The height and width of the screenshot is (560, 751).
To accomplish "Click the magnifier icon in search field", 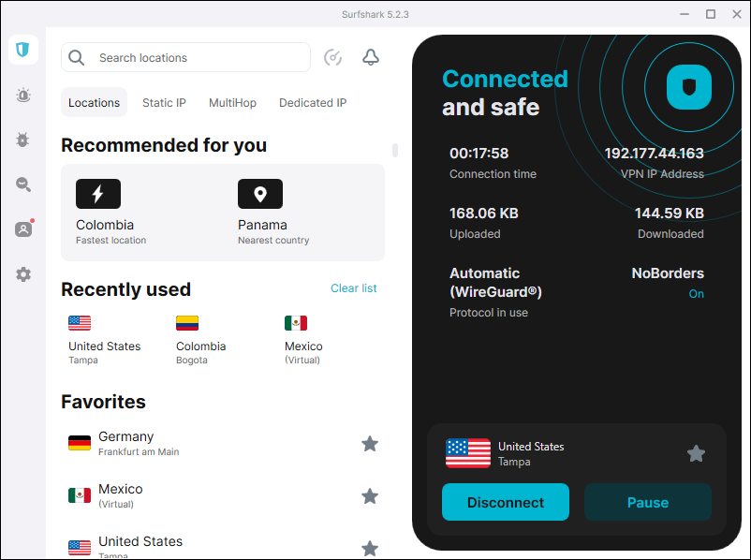I will [76, 58].
